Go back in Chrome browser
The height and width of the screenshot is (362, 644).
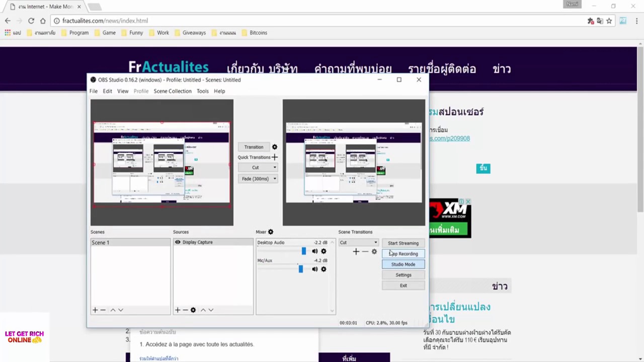point(8,21)
